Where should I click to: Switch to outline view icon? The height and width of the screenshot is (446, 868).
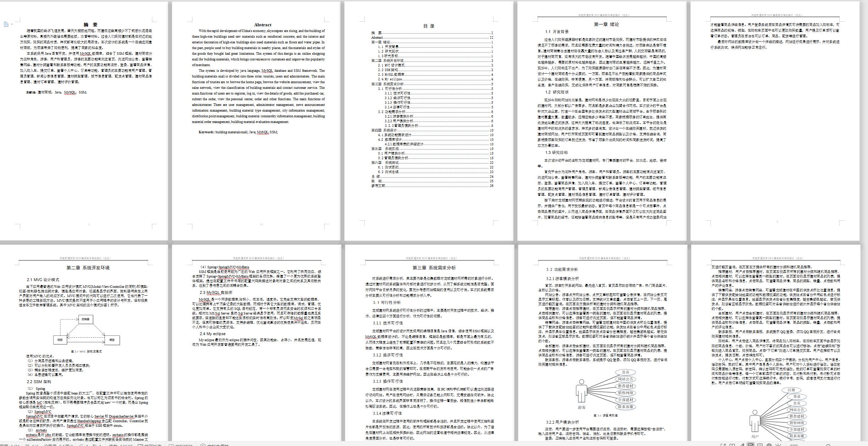(x=760, y=445)
